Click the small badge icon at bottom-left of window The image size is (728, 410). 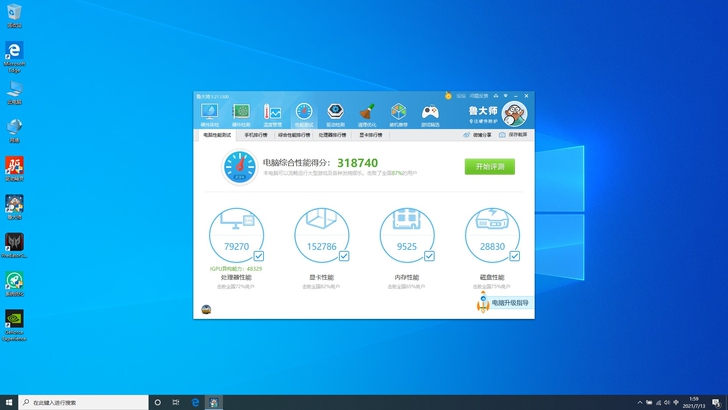[206, 309]
